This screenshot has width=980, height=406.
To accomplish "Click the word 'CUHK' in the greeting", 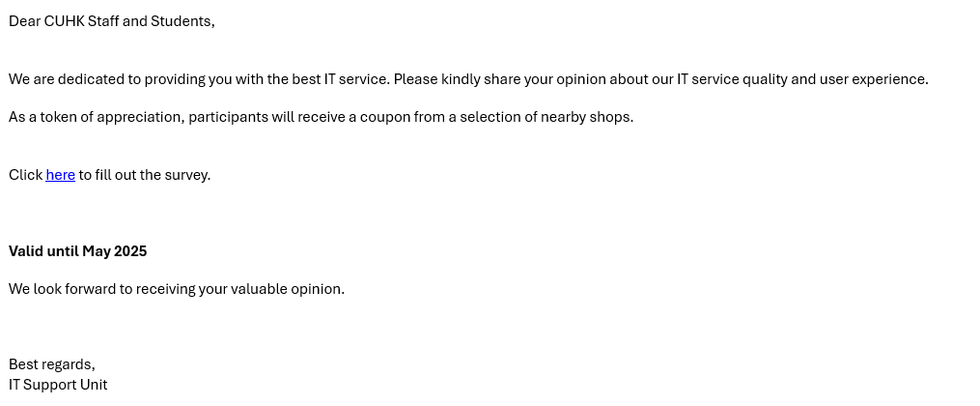I will click(65, 21).
